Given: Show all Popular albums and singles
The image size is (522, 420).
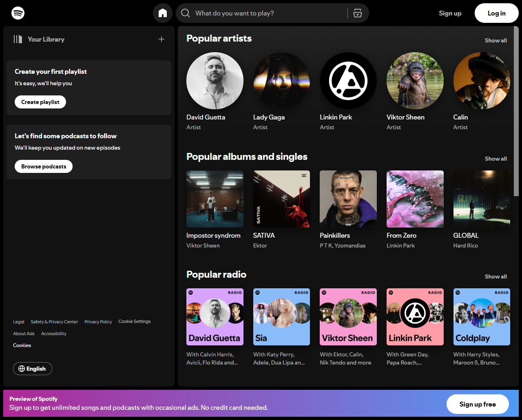Looking at the screenshot, I should pyautogui.click(x=496, y=159).
